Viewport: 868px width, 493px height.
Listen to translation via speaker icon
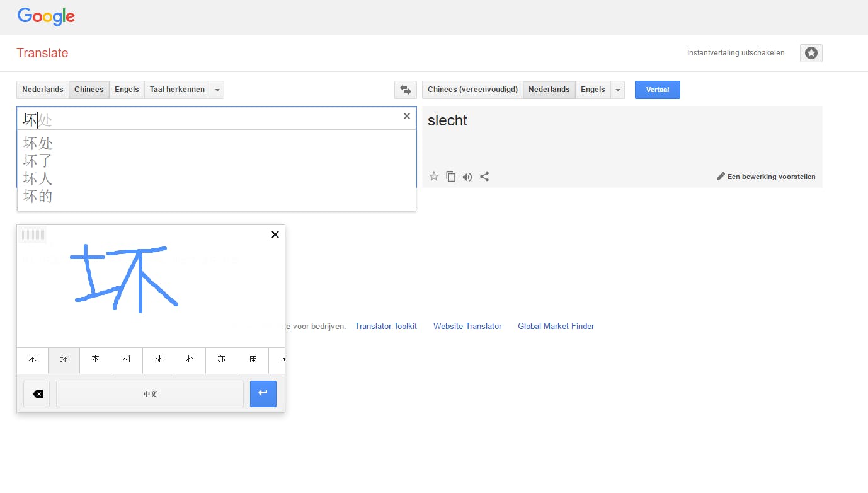pyautogui.click(x=467, y=177)
